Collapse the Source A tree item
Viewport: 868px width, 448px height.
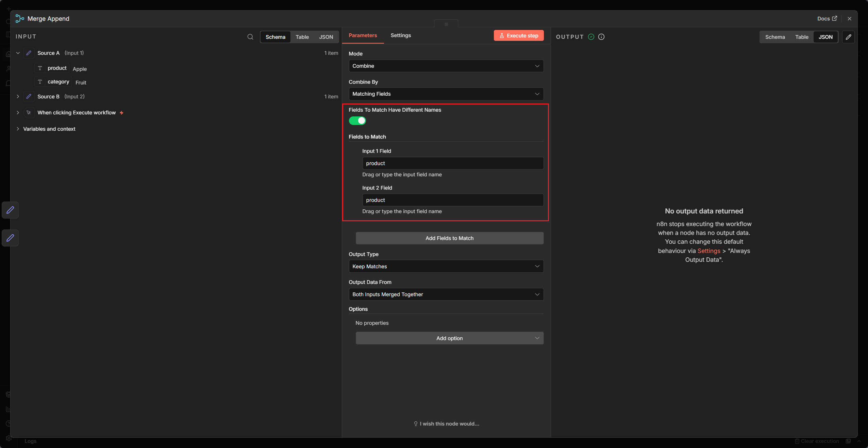[18, 53]
